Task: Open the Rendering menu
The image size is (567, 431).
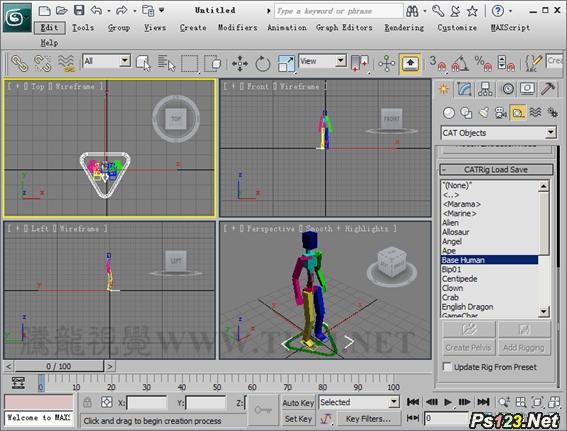Action: pos(404,27)
